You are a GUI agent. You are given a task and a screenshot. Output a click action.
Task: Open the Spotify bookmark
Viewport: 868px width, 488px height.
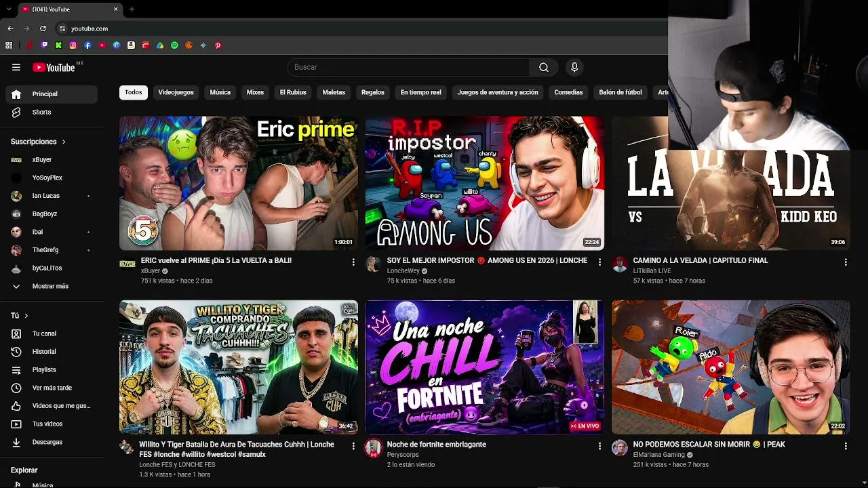coord(174,45)
